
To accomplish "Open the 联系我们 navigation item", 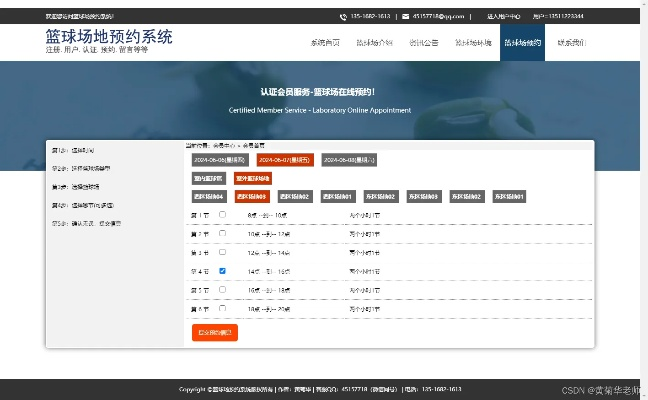I will [571, 44].
